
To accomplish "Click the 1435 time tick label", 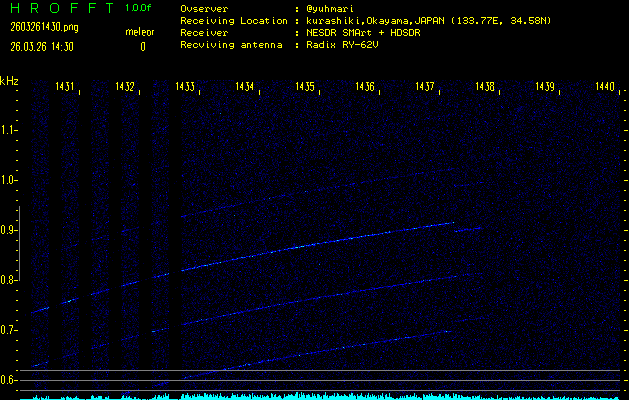I will click(x=305, y=88).
